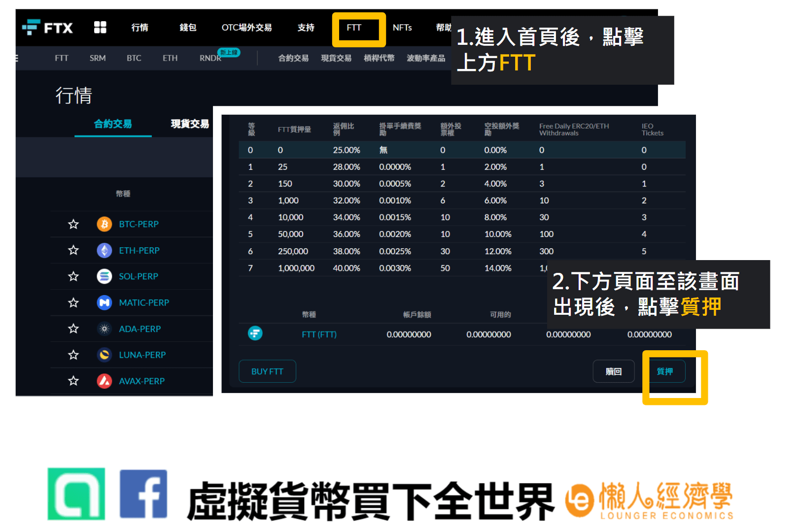
Task: Click the FTX logo
Action: [47, 28]
